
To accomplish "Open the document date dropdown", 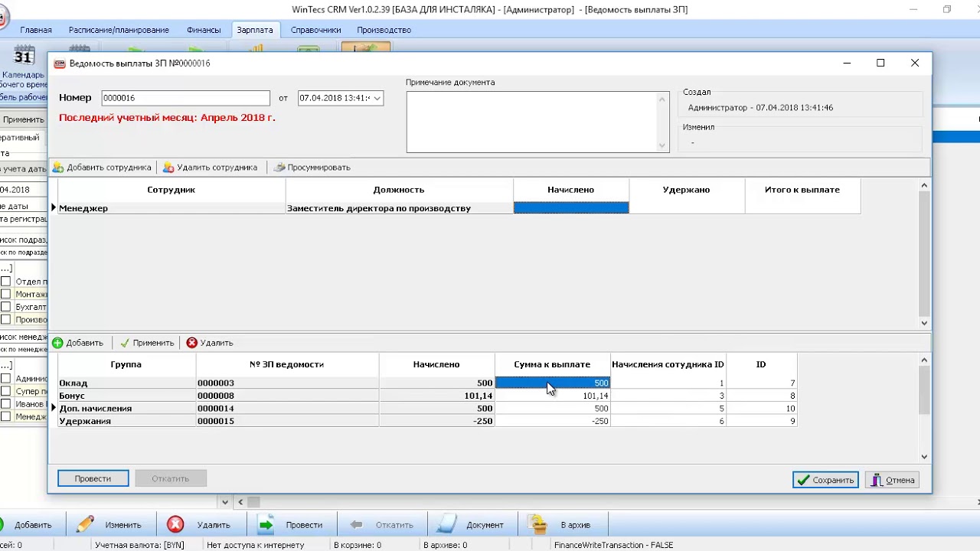I will pos(377,98).
